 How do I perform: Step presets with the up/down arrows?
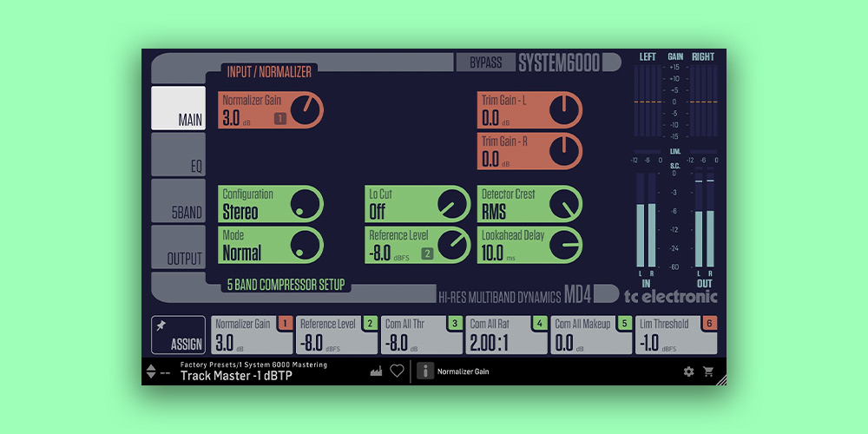tap(152, 372)
